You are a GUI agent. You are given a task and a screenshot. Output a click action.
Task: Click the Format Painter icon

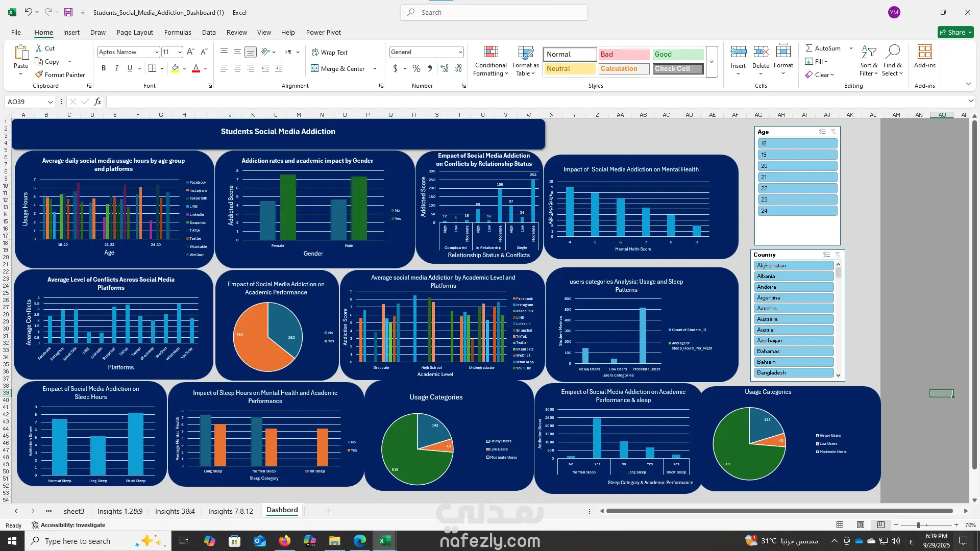click(39, 74)
